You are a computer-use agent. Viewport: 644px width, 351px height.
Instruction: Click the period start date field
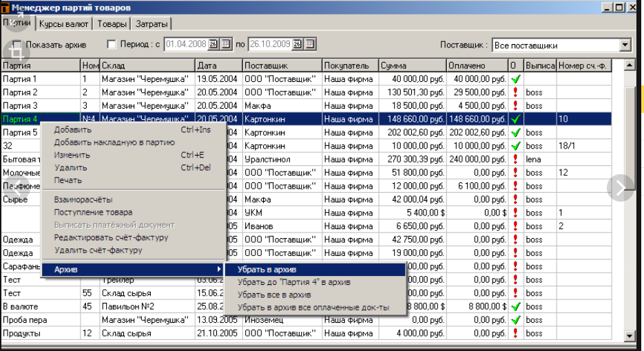click(x=185, y=45)
